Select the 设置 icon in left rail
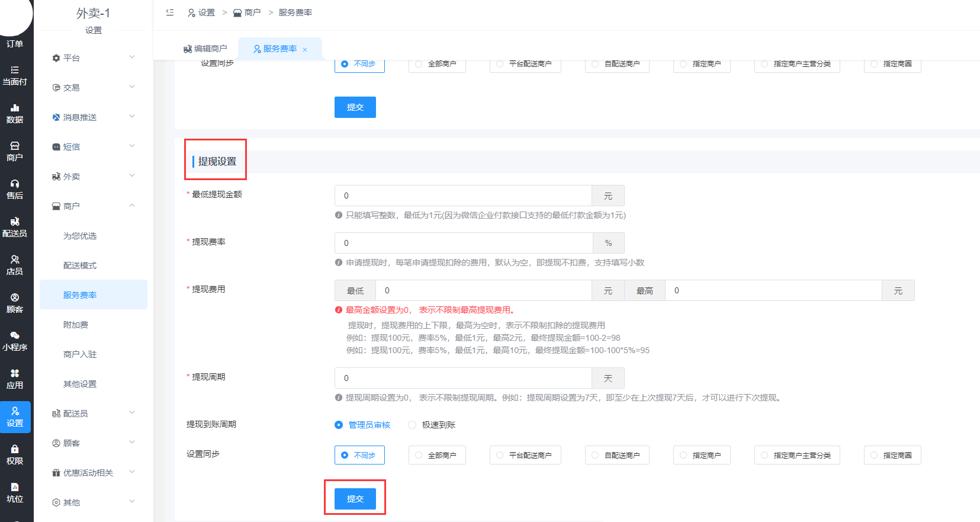The image size is (980, 522). [15, 417]
